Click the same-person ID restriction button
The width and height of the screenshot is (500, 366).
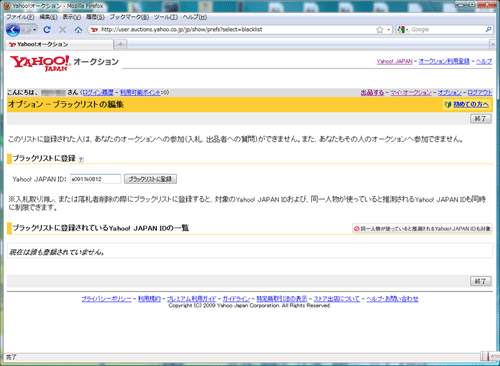[x=422, y=228]
